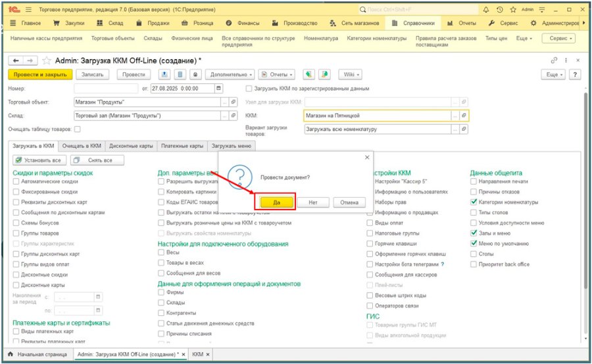This screenshot has width=592, height=364.
Task: Open ККМ record icon
Action: tap(464, 116)
